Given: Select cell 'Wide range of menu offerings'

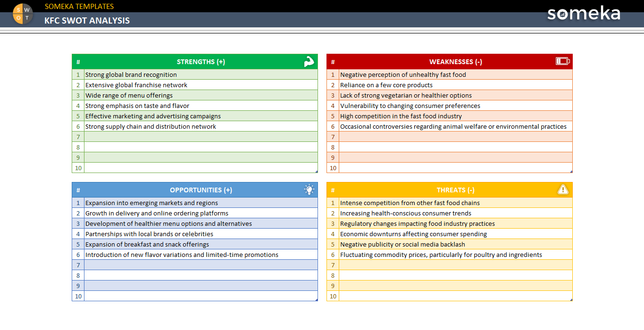Looking at the screenshot, I should [201, 95].
